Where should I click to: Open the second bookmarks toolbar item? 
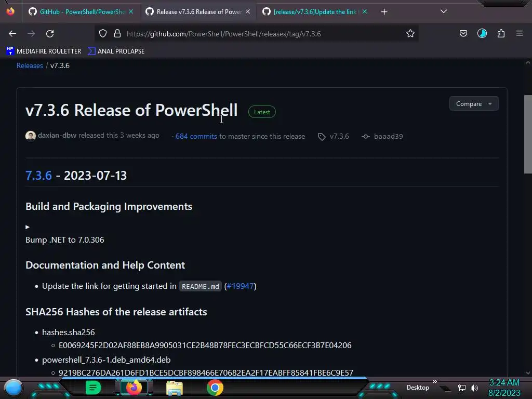(x=116, y=51)
